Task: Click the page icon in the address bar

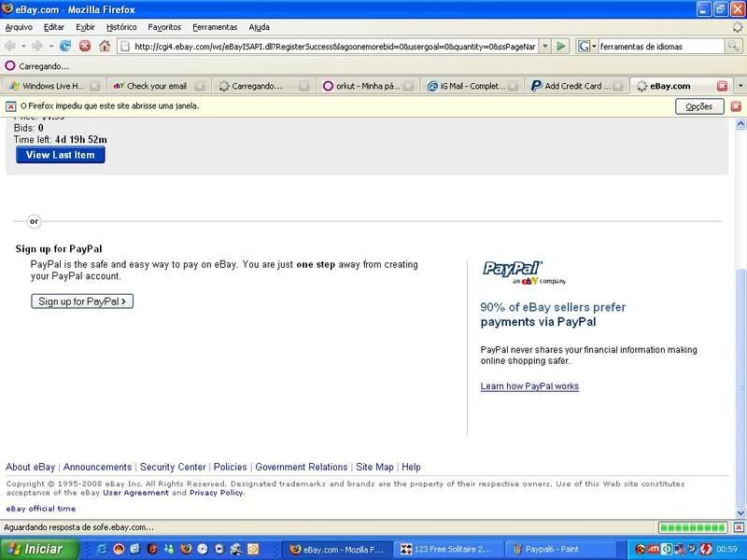Action: click(x=125, y=46)
